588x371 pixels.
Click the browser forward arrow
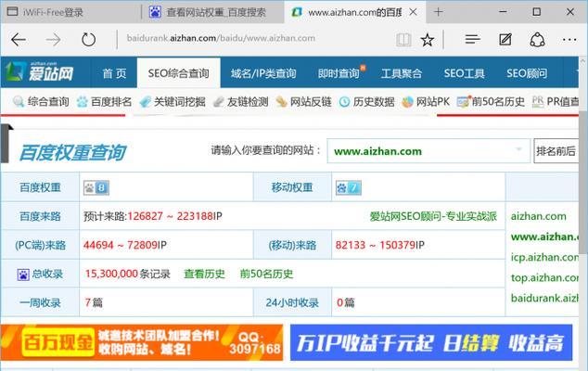[x=53, y=39]
